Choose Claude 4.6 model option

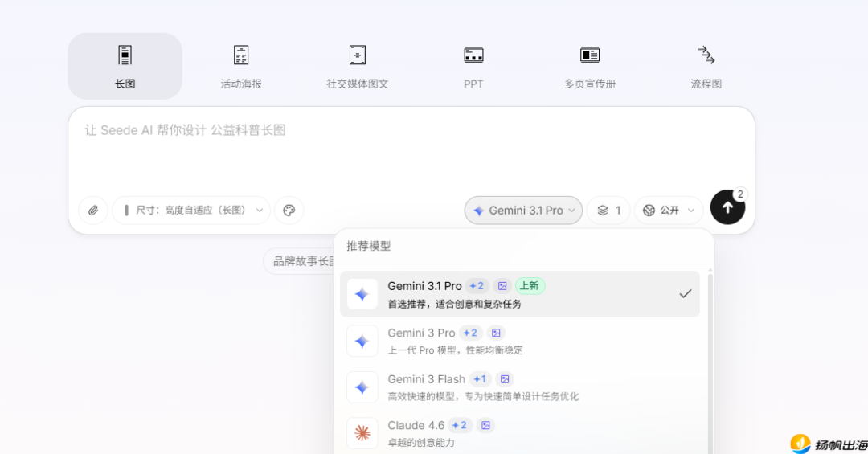click(x=520, y=433)
